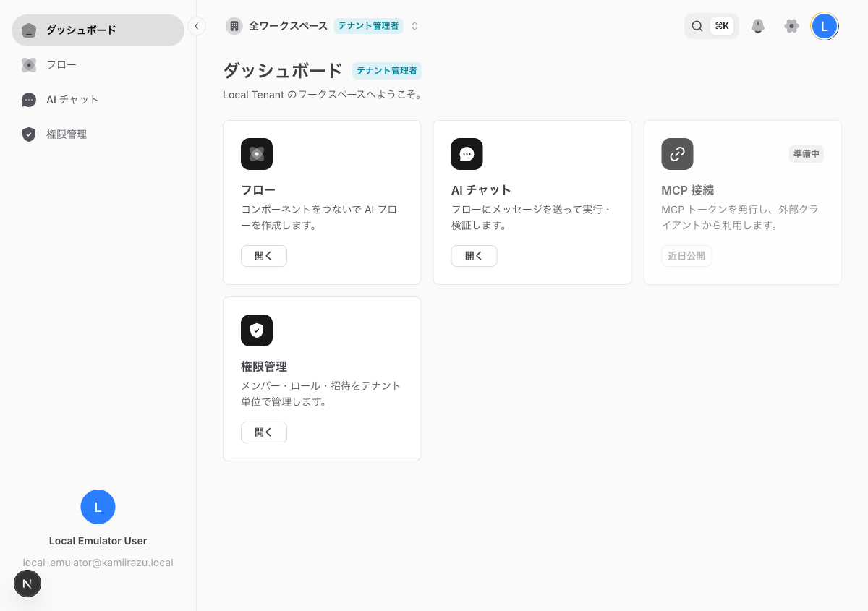868x611 pixels.
Task: Open ダッシュボード in the sidebar
Action: tap(98, 30)
